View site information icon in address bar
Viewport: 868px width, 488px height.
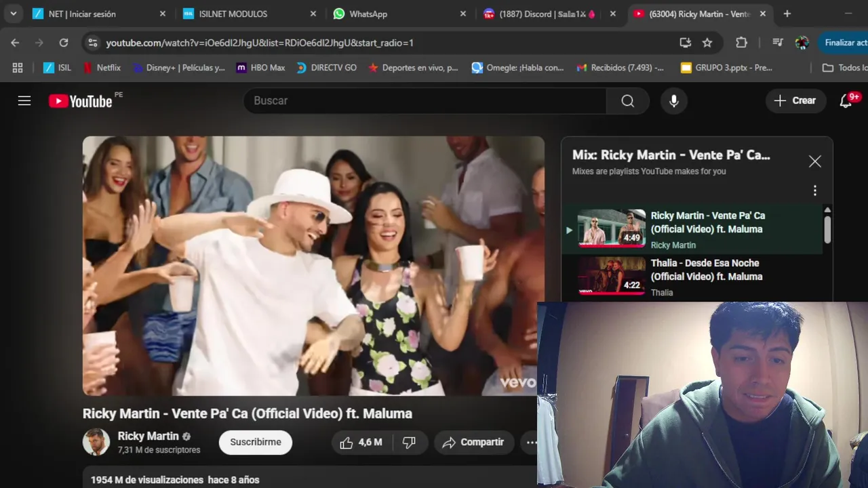pos(92,43)
